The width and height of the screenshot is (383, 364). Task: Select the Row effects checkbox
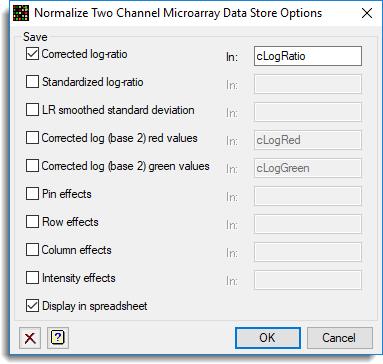click(32, 222)
